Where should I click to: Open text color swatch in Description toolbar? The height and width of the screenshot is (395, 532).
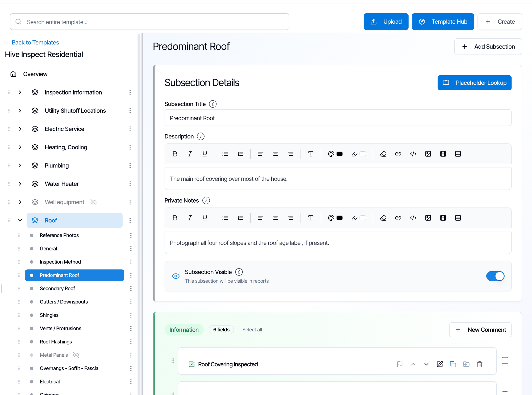pos(340,154)
